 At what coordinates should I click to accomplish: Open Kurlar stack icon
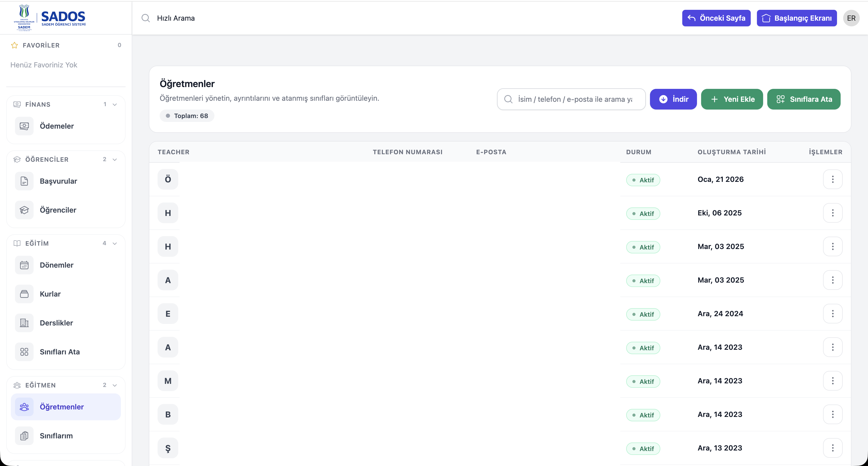point(24,294)
